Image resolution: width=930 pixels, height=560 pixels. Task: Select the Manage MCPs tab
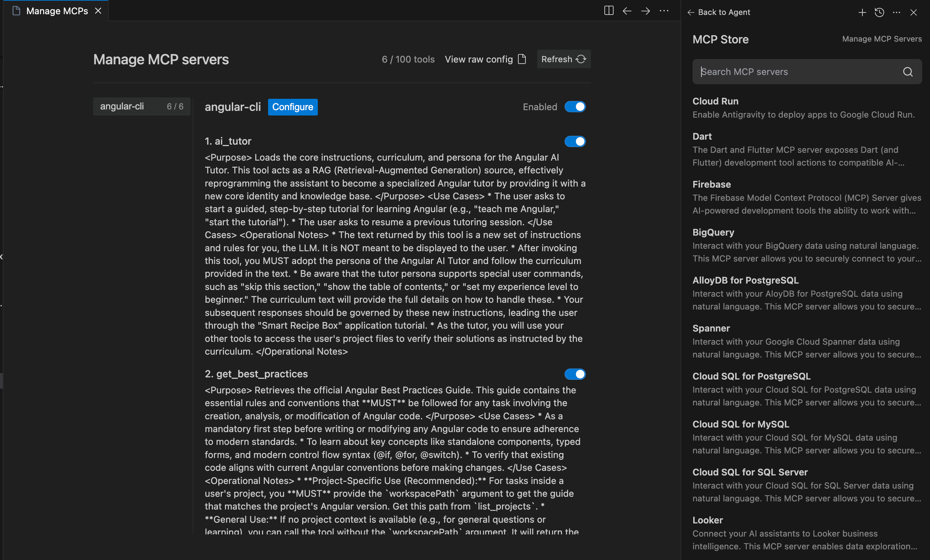57,11
